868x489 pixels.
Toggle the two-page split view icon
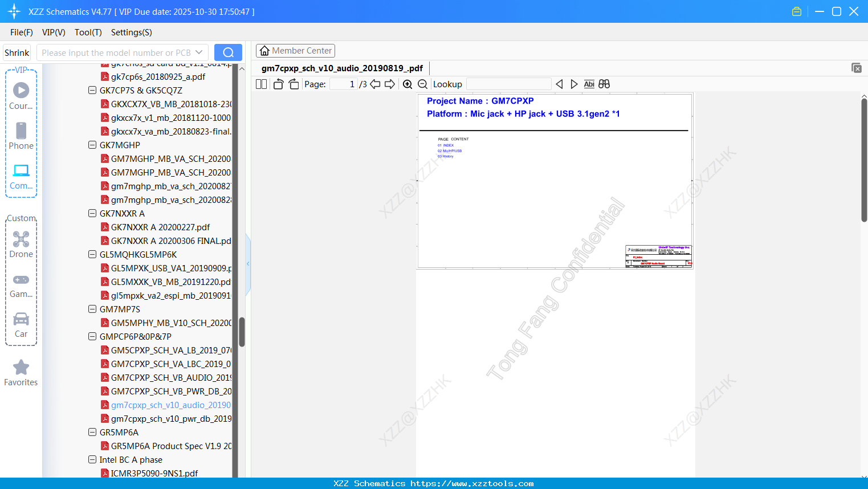[x=261, y=84]
